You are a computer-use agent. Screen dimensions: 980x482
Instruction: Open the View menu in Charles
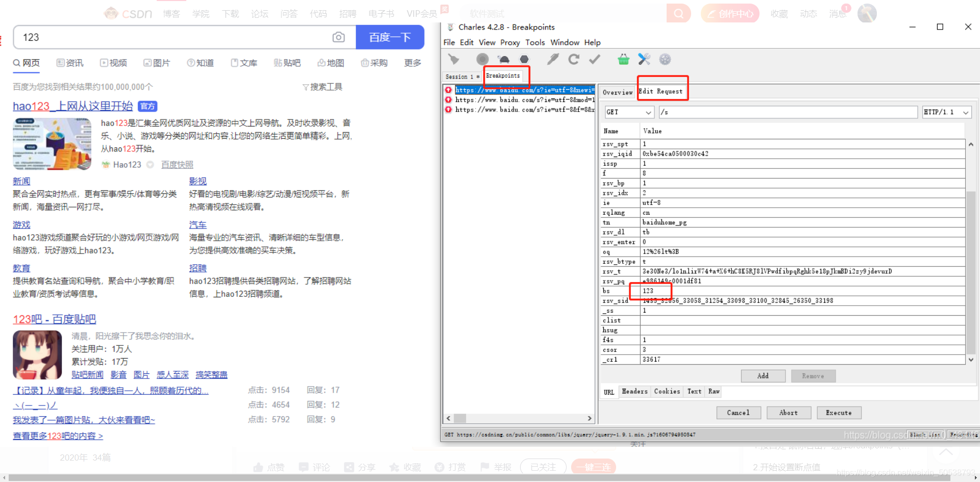coord(487,42)
